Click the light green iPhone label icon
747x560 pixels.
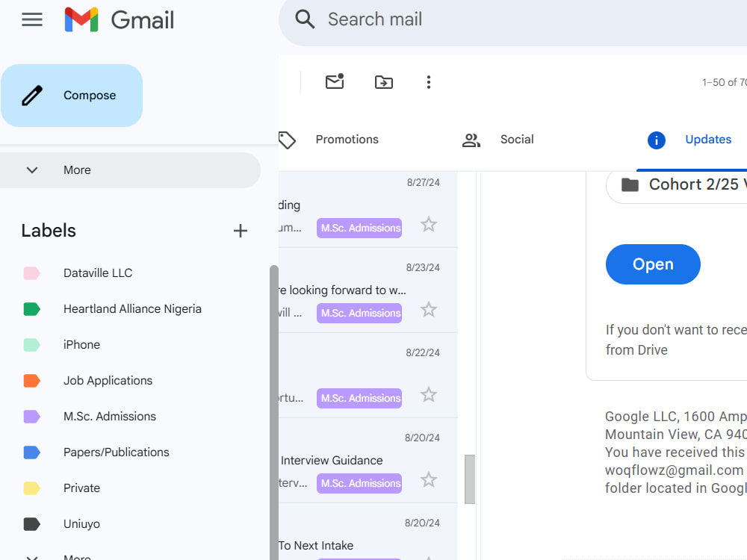(31, 345)
